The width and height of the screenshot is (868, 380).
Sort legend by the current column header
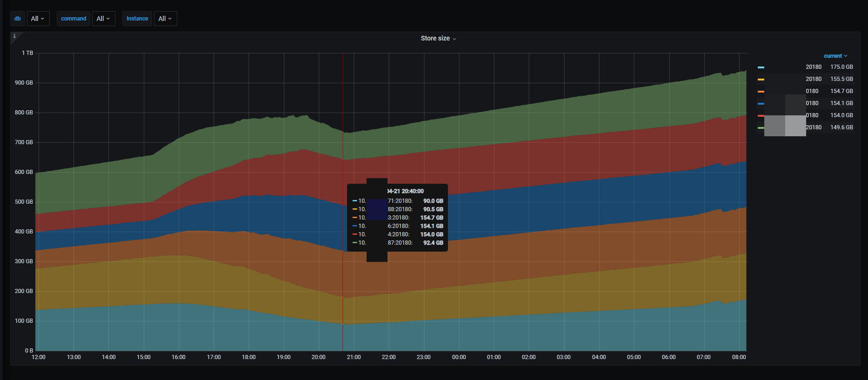[835, 56]
